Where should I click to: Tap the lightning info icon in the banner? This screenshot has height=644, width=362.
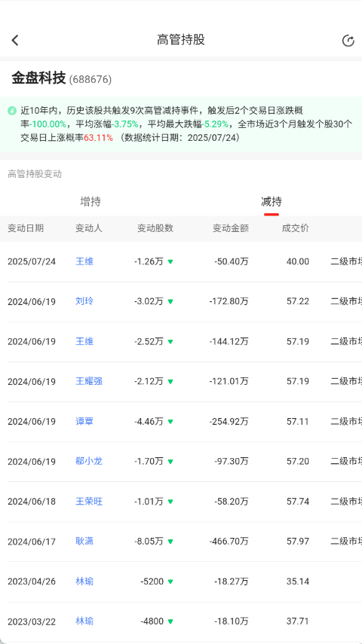coord(12,111)
